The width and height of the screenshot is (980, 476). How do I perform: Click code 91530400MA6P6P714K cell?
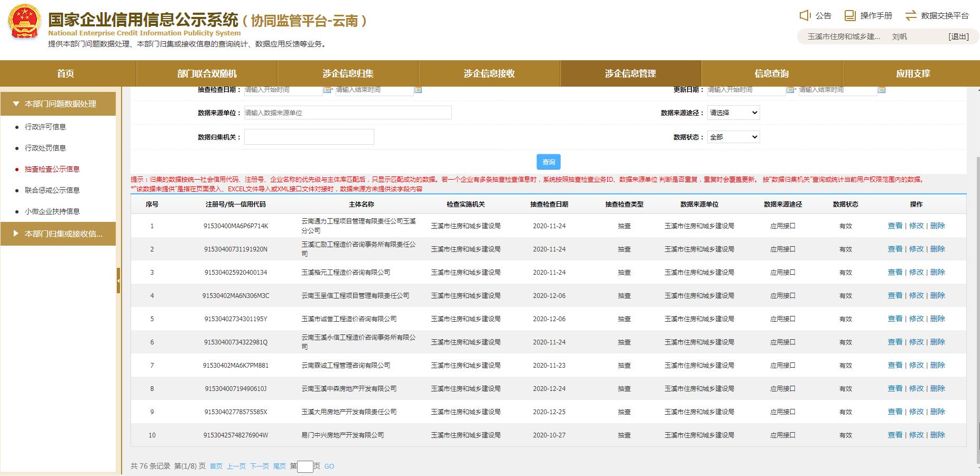click(236, 226)
